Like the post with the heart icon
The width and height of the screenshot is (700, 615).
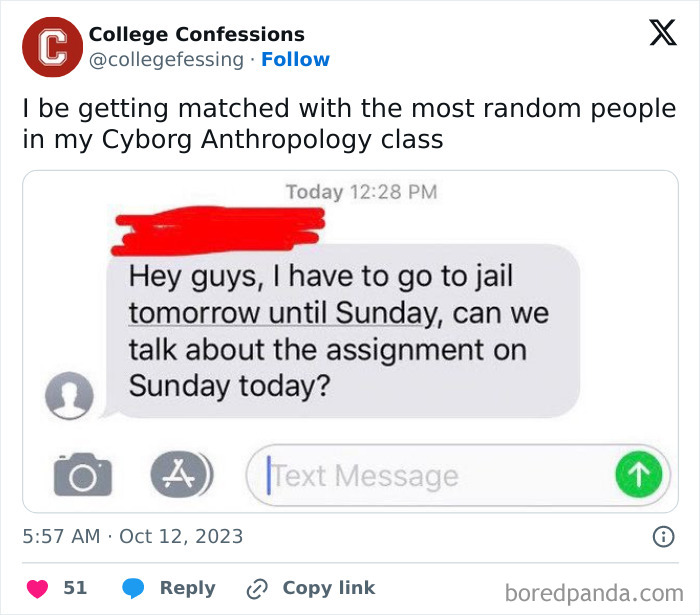pos(35,588)
